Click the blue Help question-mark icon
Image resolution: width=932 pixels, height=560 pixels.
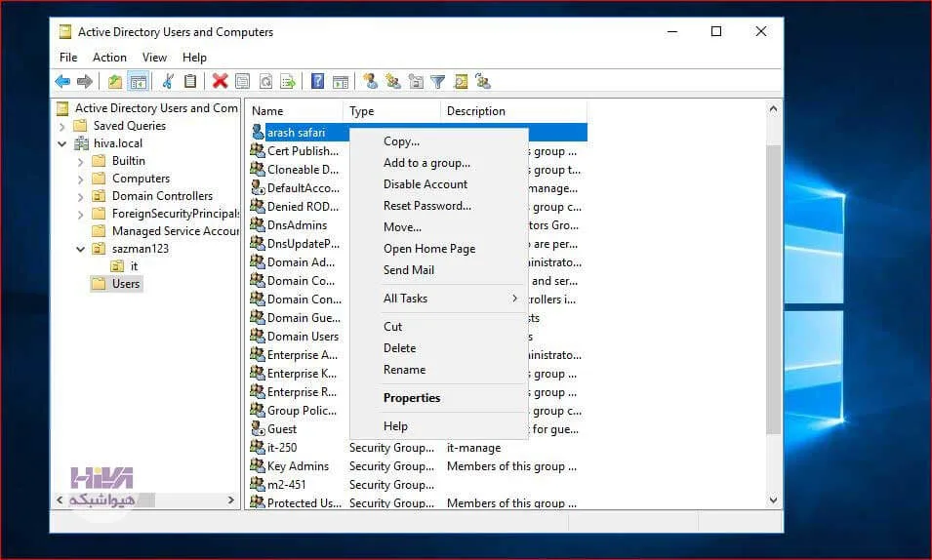click(x=318, y=81)
